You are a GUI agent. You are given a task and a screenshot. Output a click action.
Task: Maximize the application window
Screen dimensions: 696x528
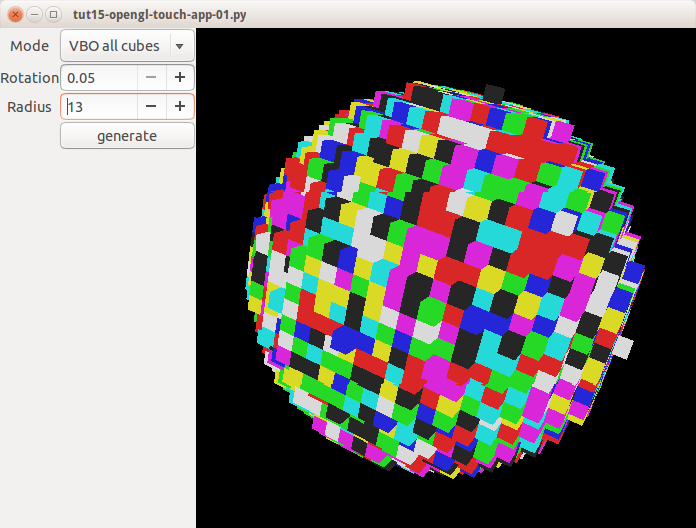(x=53, y=14)
